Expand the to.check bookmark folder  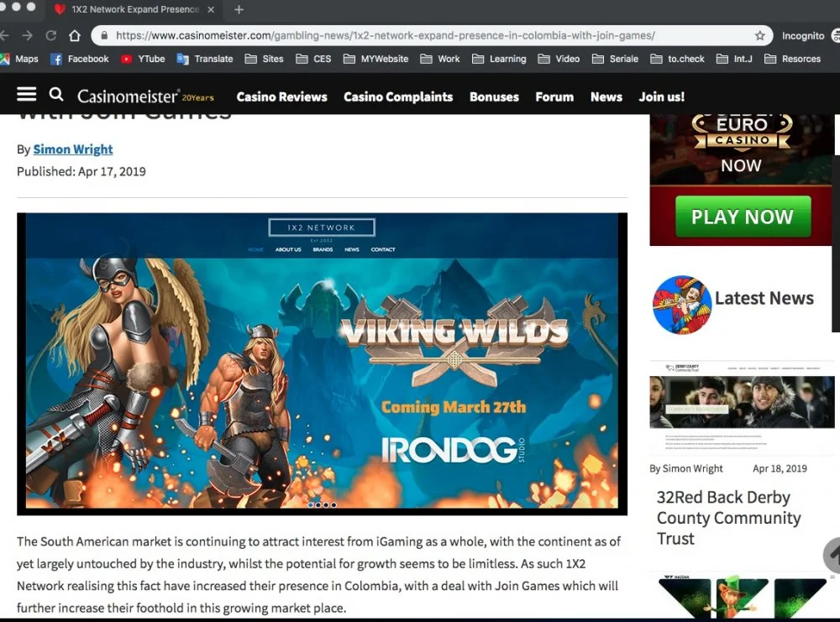pyautogui.click(x=678, y=59)
